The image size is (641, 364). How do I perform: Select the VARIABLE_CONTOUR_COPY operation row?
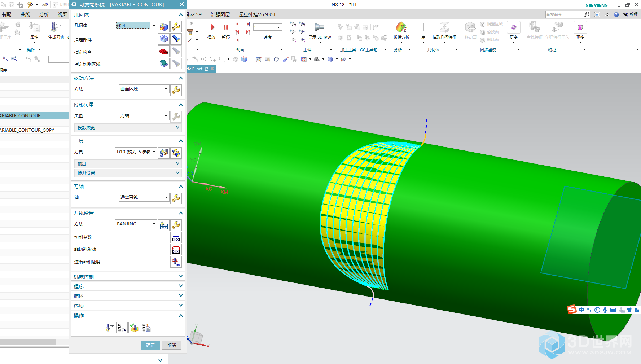(34, 130)
